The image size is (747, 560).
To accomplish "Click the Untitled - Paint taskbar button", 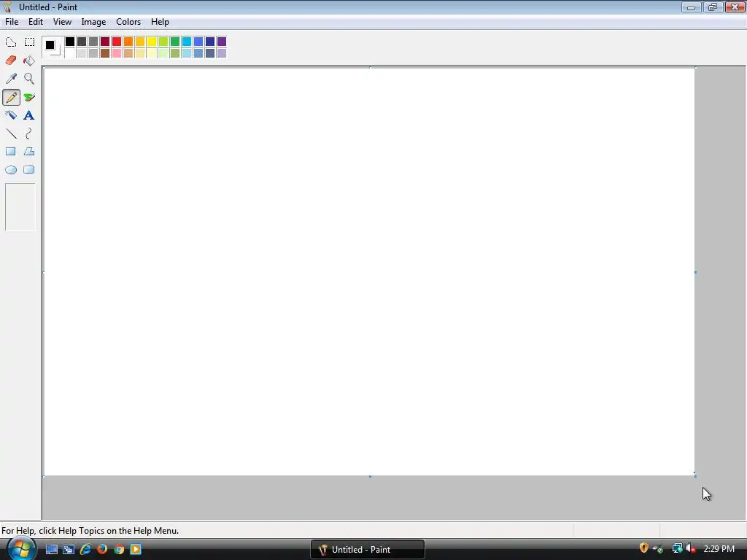I will point(368,550).
